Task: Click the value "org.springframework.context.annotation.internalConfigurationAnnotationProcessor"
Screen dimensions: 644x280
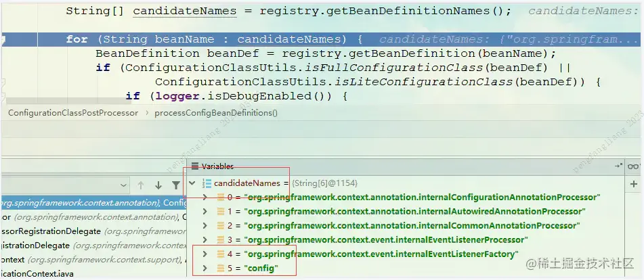Action: pyautogui.click(x=422, y=197)
